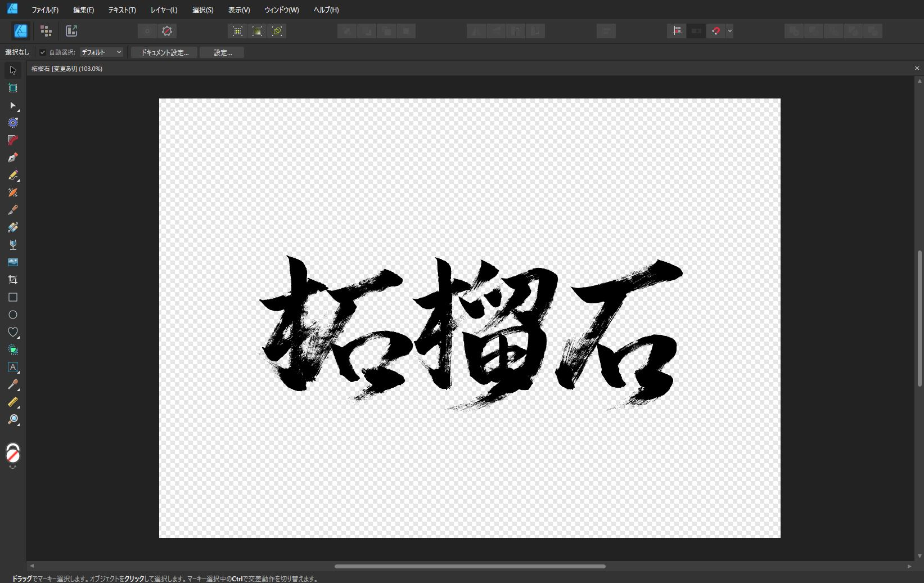This screenshot has width=924, height=583.
Task: Select the Pen tool
Action: [x=13, y=158]
